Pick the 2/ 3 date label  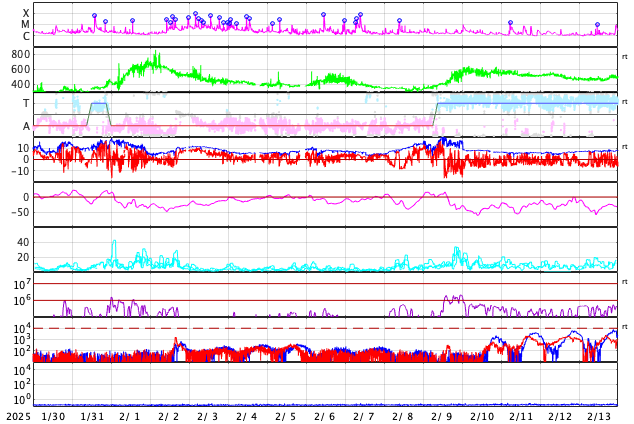point(208,416)
